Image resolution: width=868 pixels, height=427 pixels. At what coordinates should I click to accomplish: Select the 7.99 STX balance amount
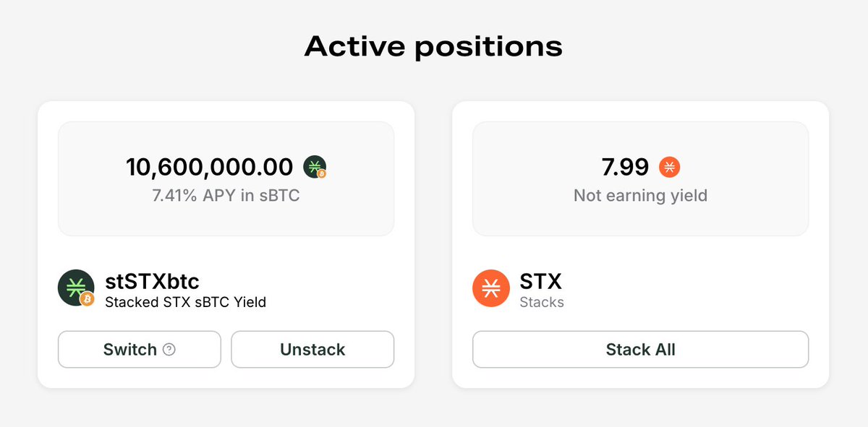[x=626, y=168]
